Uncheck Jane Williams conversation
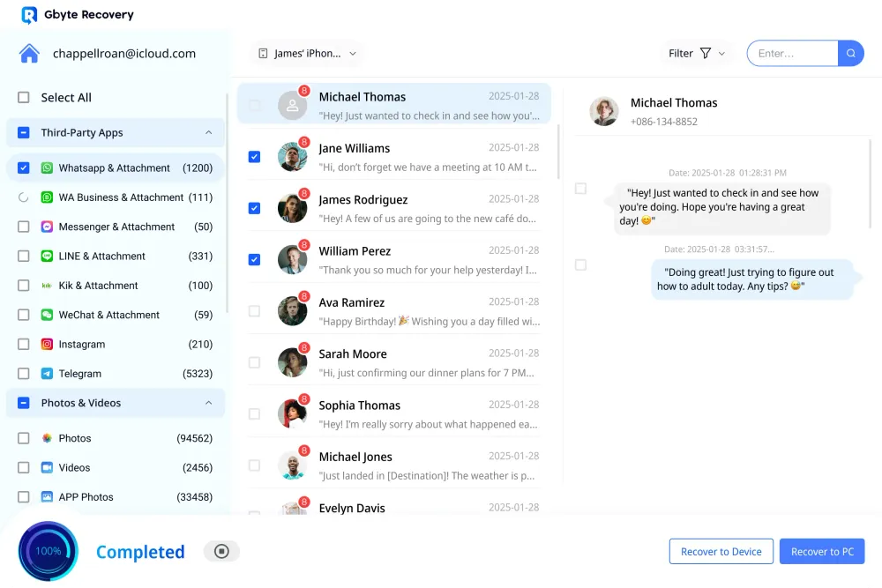The width and height of the screenshot is (882, 588). (x=254, y=156)
